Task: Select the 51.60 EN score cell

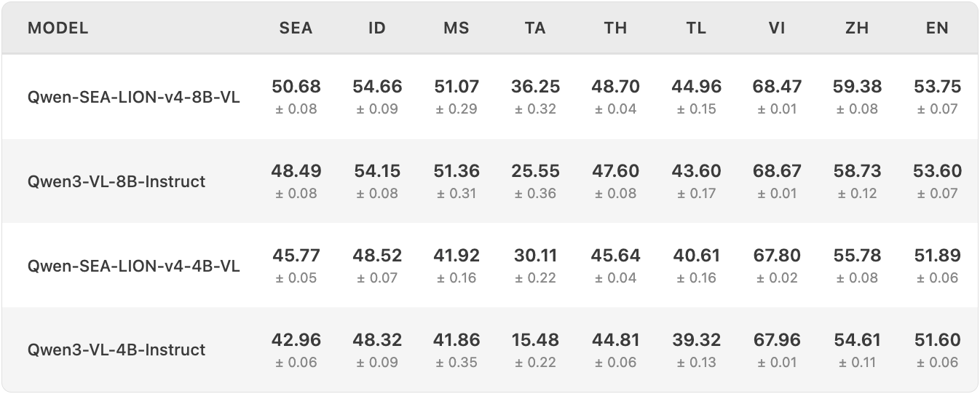Action: point(937,340)
